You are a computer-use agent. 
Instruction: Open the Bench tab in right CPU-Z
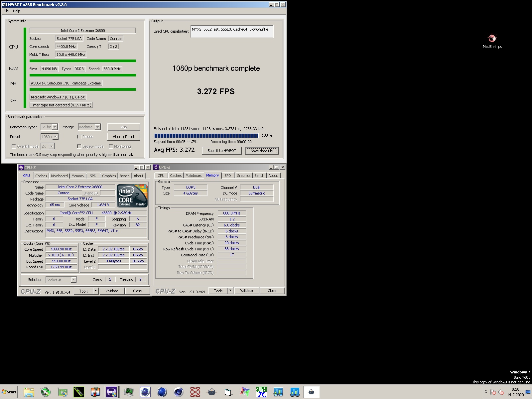point(259,176)
